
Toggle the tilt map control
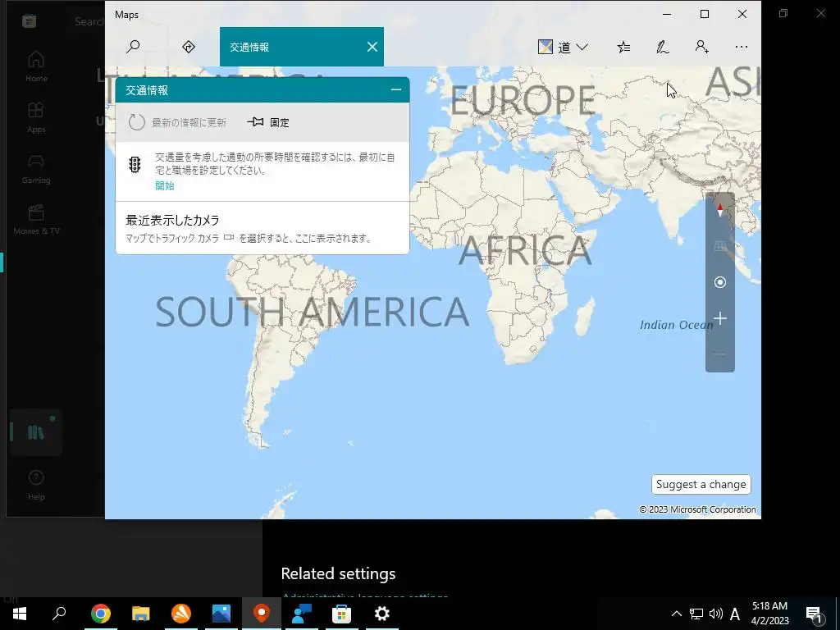tap(720, 246)
